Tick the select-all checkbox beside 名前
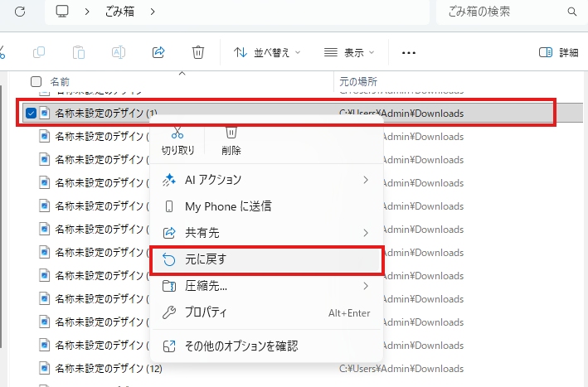The height and width of the screenshot is (387, 588). (x=36, y=82)
